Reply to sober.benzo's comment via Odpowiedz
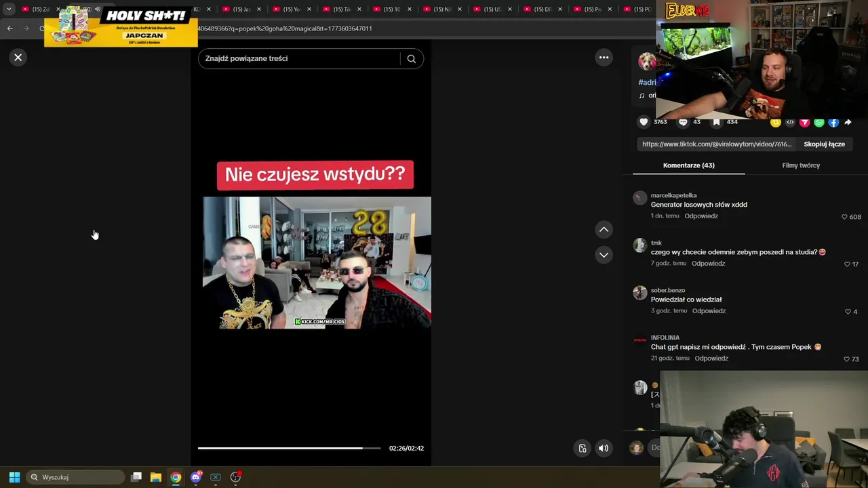Image resolution: width=868 pixels, height=488 pixels. (x=709, y=311)
